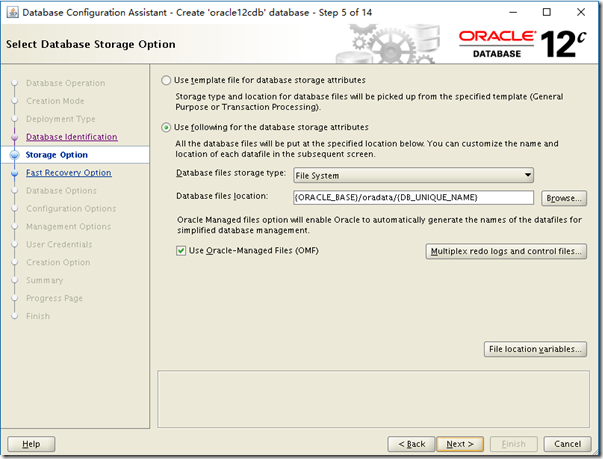Click Deployment Type step in sidebar

coord(60,119)
